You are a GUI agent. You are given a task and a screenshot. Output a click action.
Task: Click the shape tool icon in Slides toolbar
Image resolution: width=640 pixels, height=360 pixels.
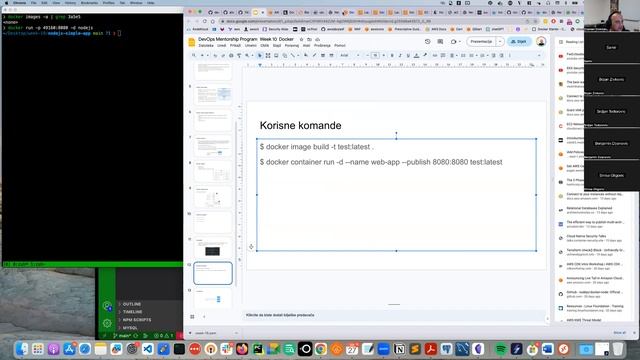(284, 55)
